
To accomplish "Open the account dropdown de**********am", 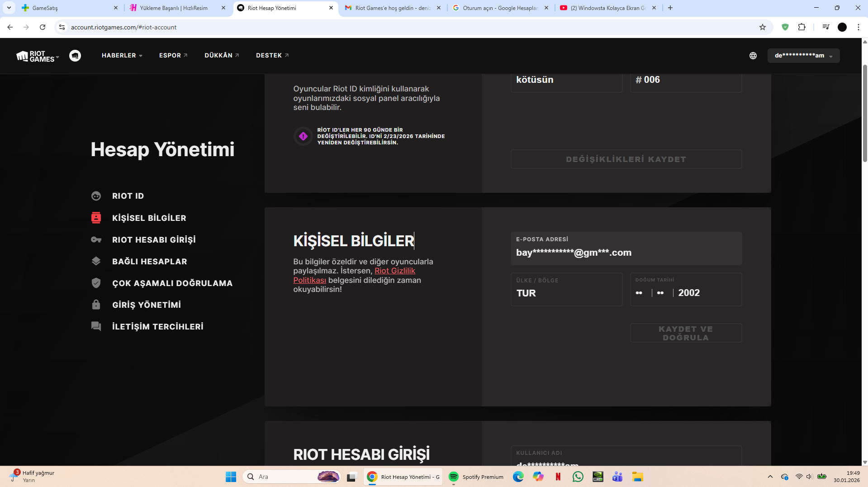I will tap(803, 56).
